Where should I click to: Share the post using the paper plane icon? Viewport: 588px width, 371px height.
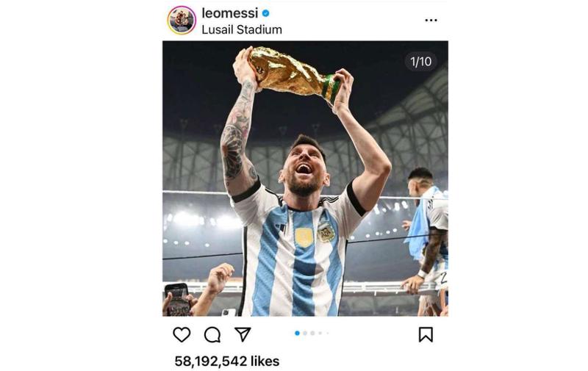click(243, 334)
